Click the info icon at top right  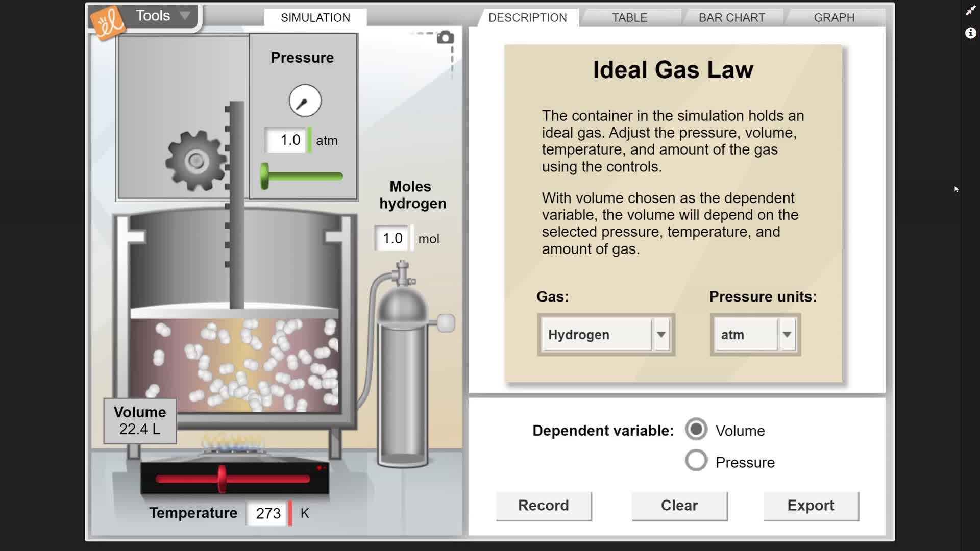pos(970,33)
